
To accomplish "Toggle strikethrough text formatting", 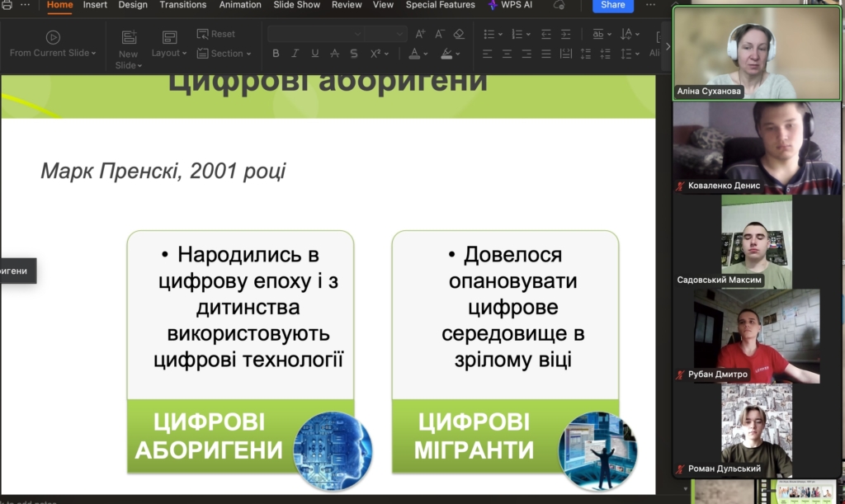I will (334, 54).
